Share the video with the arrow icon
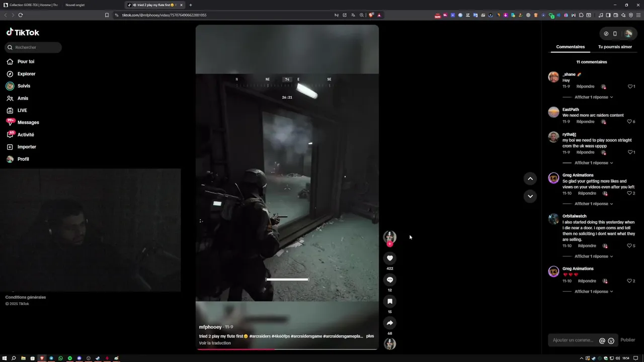 (x=390, y=323)
